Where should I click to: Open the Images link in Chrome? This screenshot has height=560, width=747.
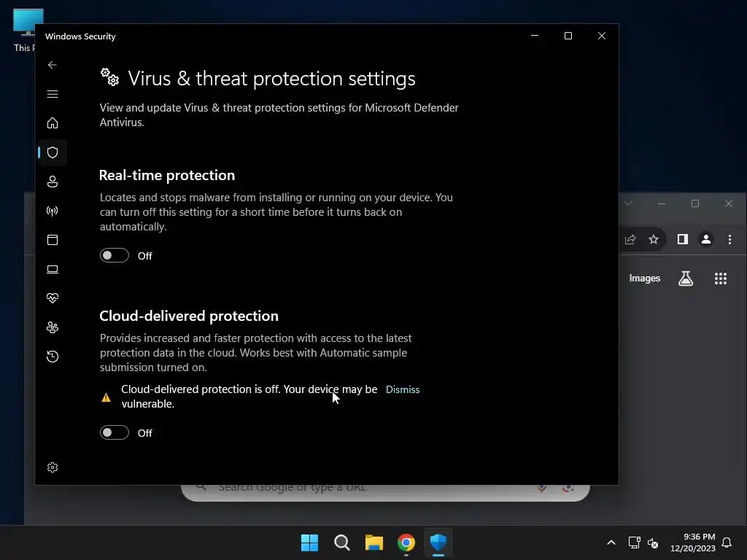coord(645,278)
